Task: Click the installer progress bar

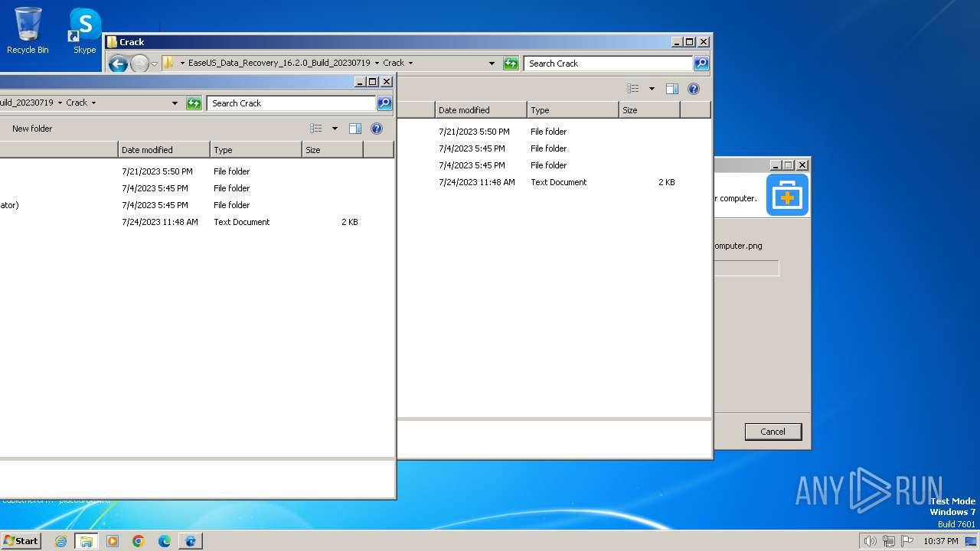Action: tap(746, 268)
